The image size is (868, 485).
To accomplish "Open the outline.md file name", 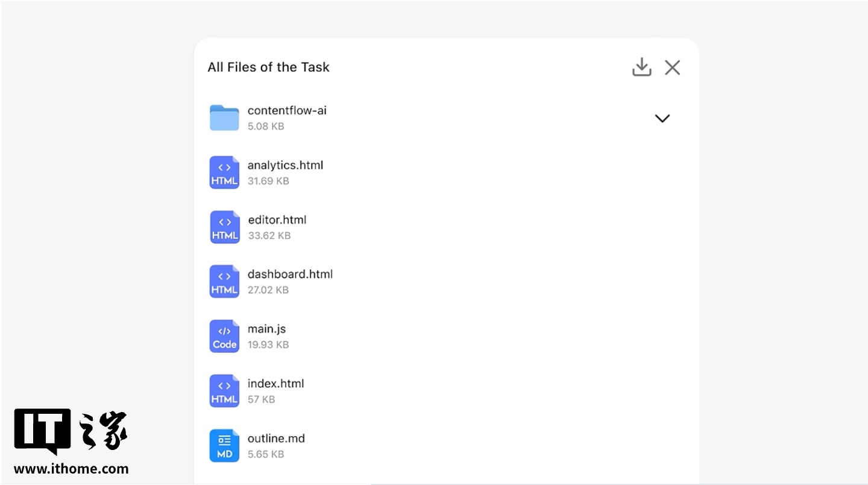I will [276, 439].
